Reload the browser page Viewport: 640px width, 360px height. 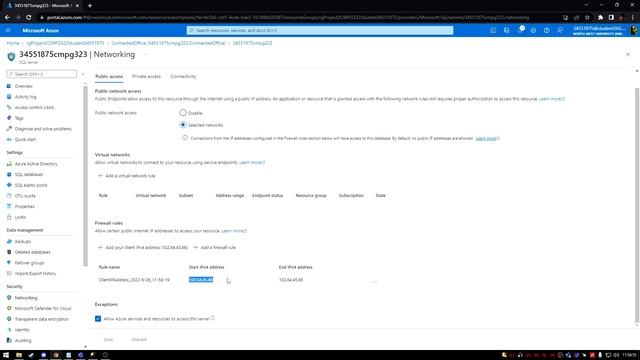(29, 18)
